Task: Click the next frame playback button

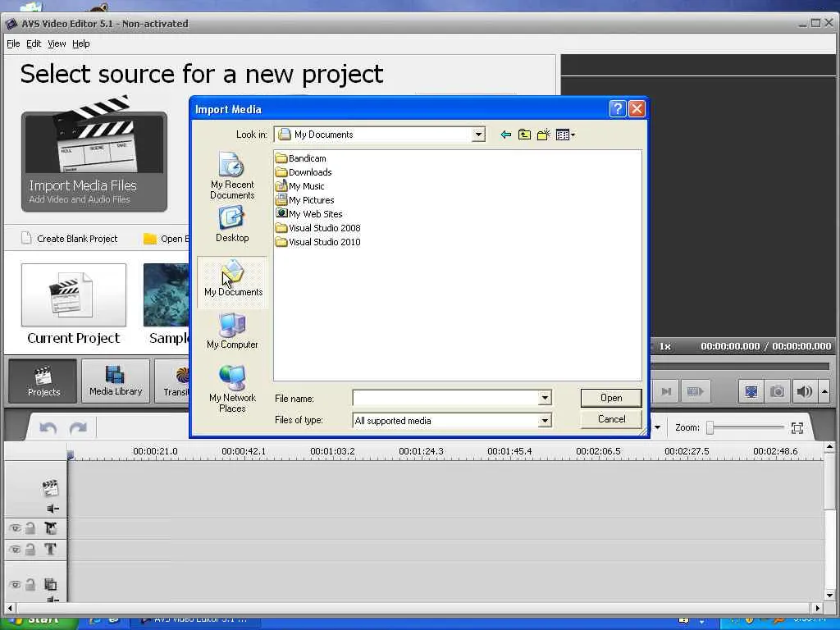Action: pyautogui.click(x=666, y=391)
